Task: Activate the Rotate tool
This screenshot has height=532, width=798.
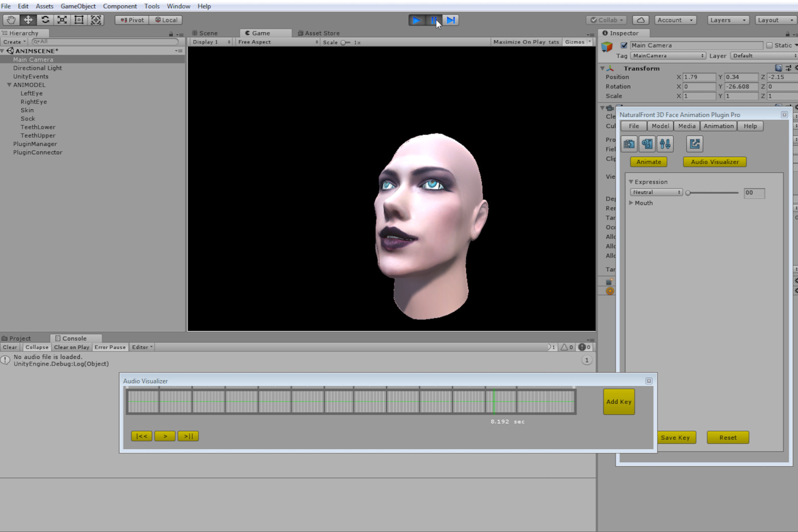Action: (45, 20)
